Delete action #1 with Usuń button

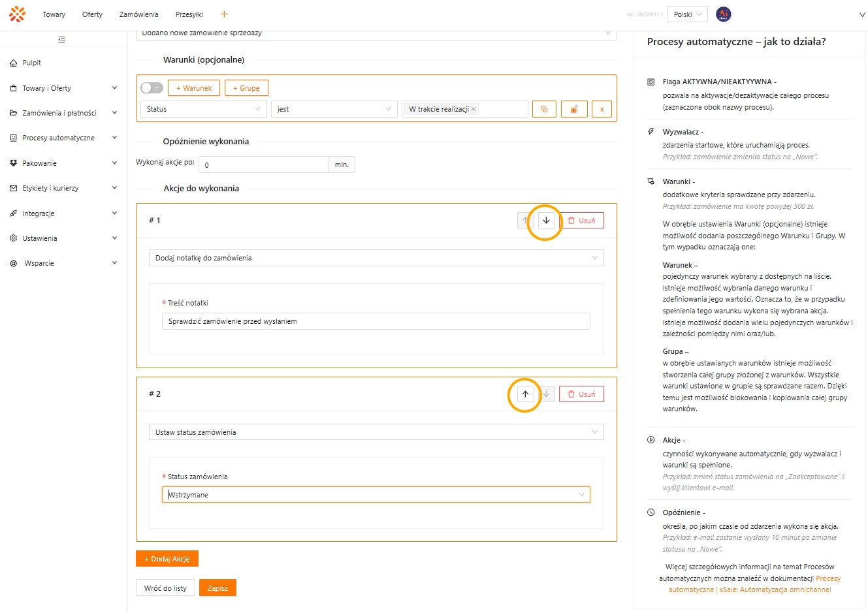pyautogui.click(x=581, y=221)
